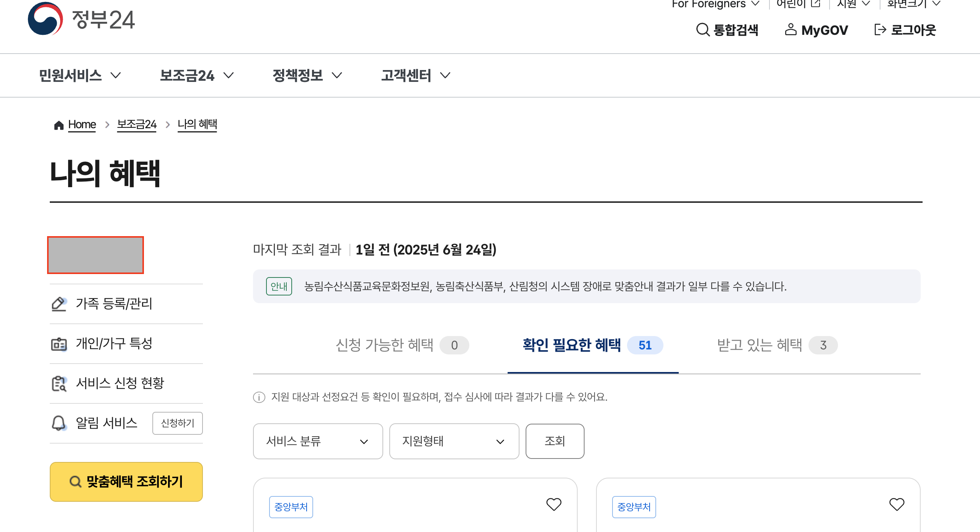
Task: Favorite the first 중앙부처 card heart
Action: tap(554, 504)
